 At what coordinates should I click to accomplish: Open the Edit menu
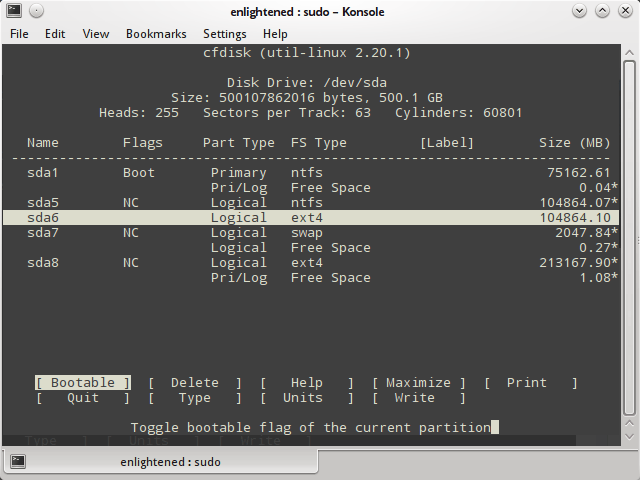click(55, 33)
